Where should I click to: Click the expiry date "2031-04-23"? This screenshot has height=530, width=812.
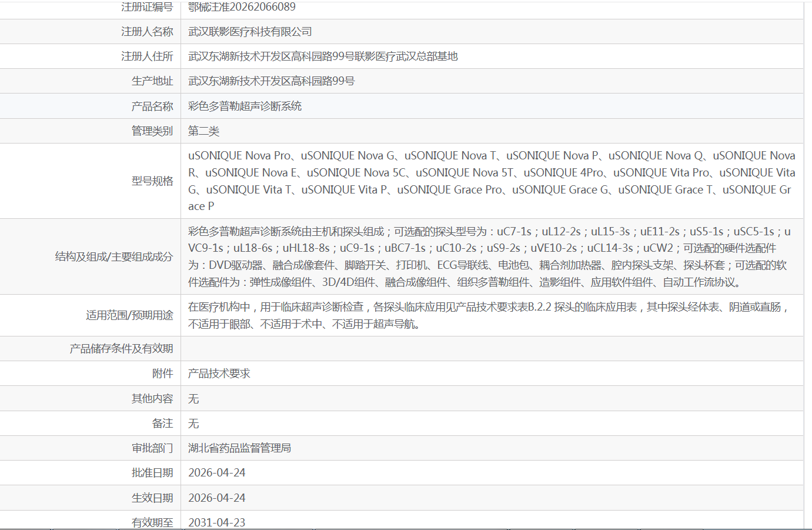pyautogui.click(x=217, y=522)
